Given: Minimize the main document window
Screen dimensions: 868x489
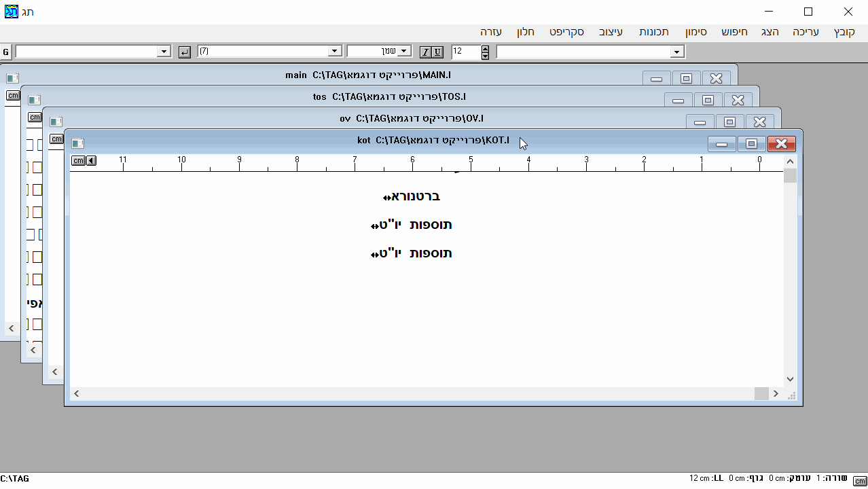Looking at the screenshot, I should coord(657,79).
